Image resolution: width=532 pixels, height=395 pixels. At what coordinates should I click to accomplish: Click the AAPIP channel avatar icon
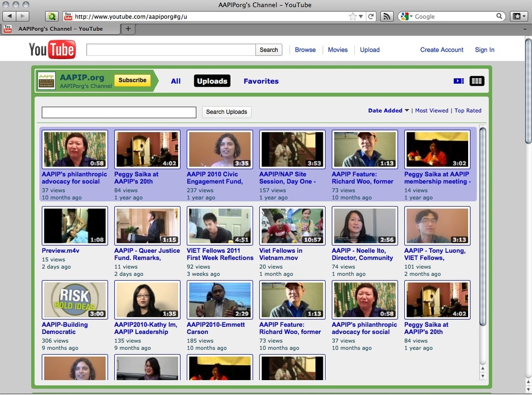click(47, 81)
